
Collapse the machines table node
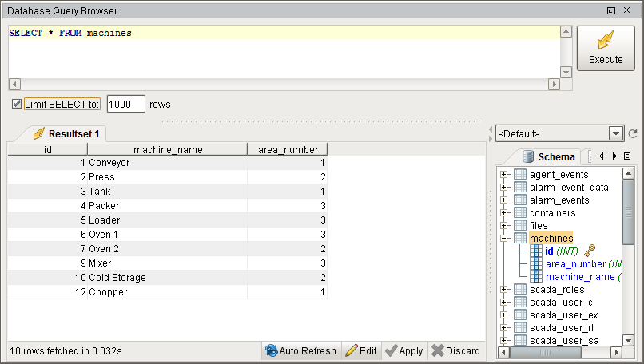point(503,238)
